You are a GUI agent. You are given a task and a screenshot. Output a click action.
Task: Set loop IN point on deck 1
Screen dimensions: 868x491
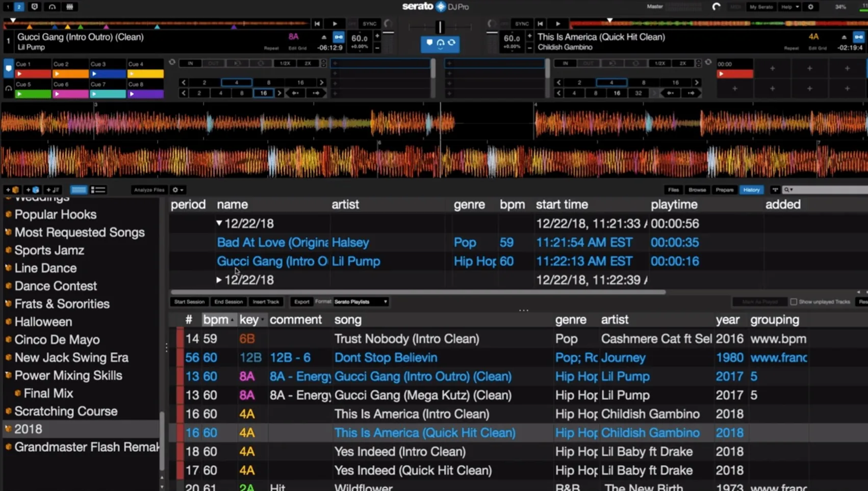pos(190,63)
